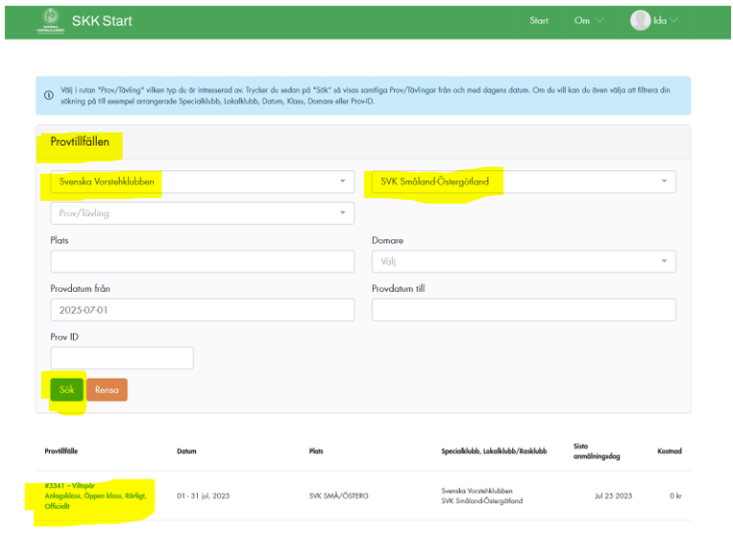Open the Om menu
Viewport: 733px width, 560px height.
(x=589, y=20)
